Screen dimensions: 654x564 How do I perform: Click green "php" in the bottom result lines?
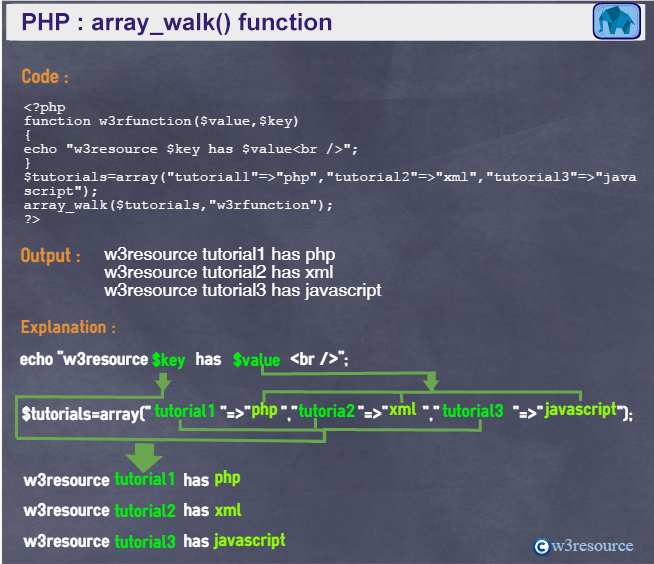point(227,478)
